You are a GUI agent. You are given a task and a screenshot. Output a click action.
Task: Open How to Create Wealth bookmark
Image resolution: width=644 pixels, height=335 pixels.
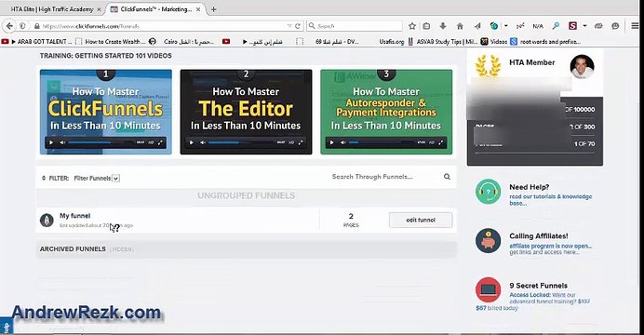[x=110, y=42]
